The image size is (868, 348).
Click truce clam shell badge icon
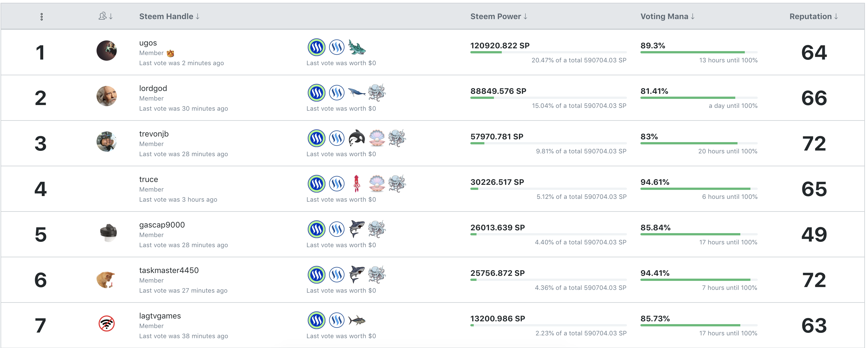pyautogui.click(x=377, y=183)
